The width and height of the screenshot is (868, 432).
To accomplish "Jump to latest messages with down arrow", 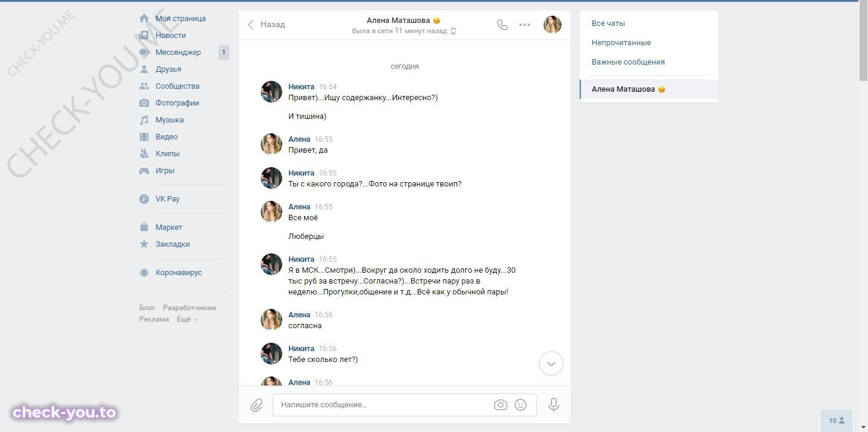I will (551, 364).
